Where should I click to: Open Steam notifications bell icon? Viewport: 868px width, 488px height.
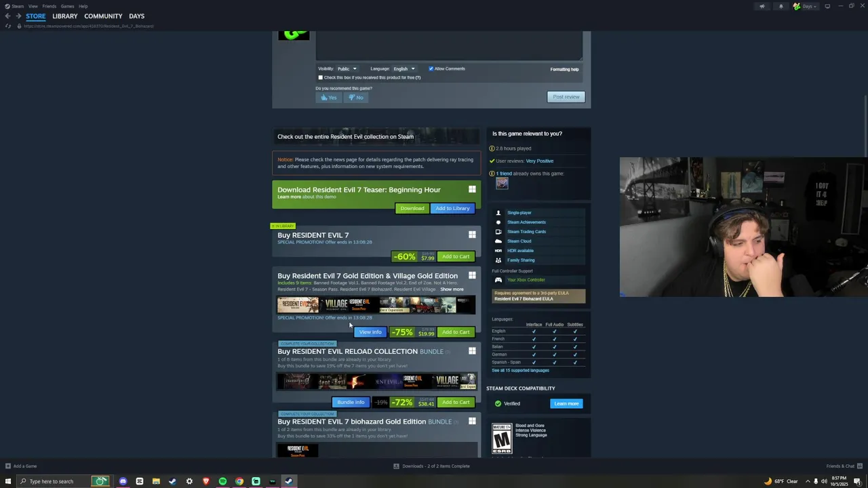coord(781,6)
